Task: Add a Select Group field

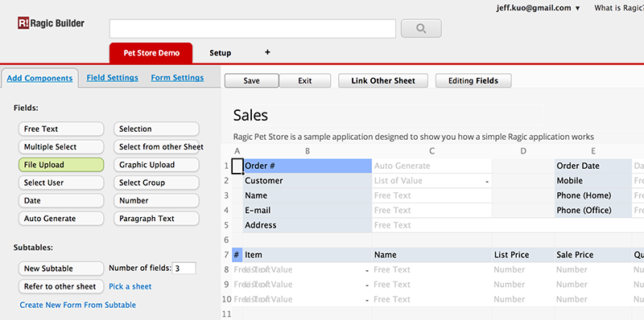Action: tap(156, 183)
